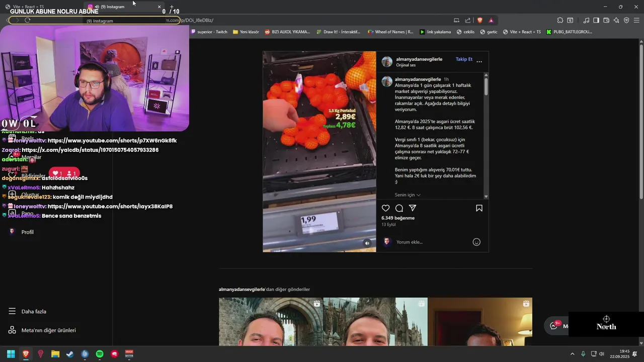Open the emoji picker in comment box
644x362 pixels.
[x=476, y=242]
